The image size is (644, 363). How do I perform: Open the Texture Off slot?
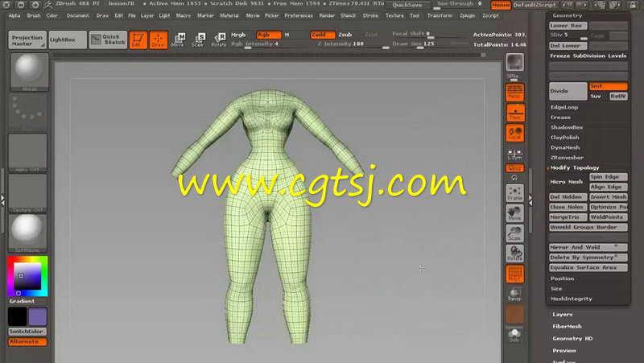coord(28,192)
